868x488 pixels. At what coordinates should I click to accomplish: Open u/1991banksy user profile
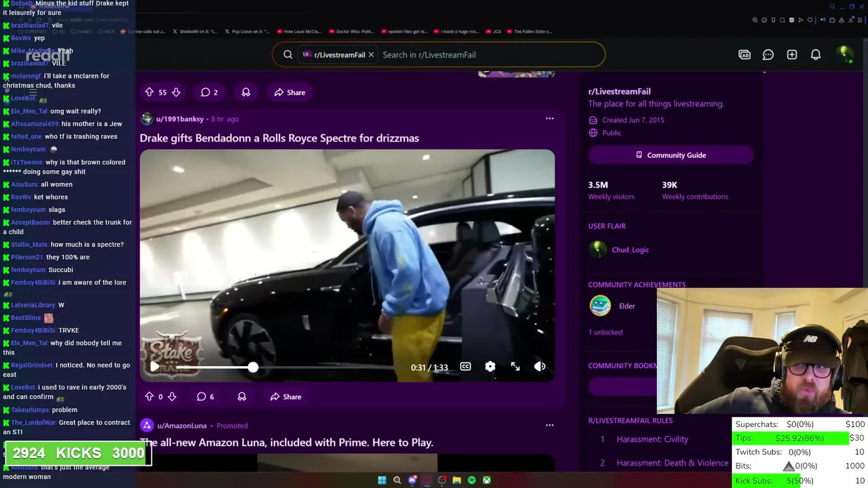[x=180, y=119]
